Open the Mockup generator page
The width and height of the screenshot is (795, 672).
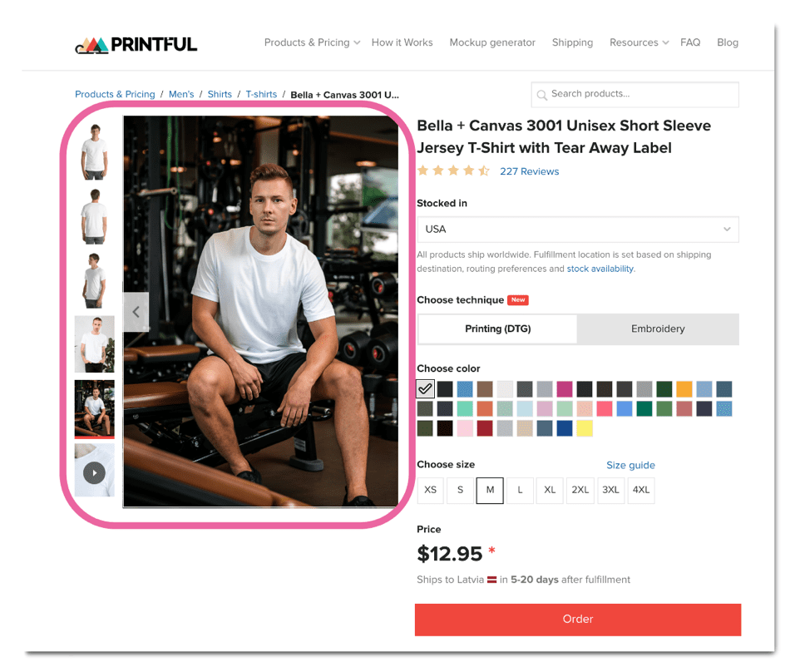click(x=492, y=42)
